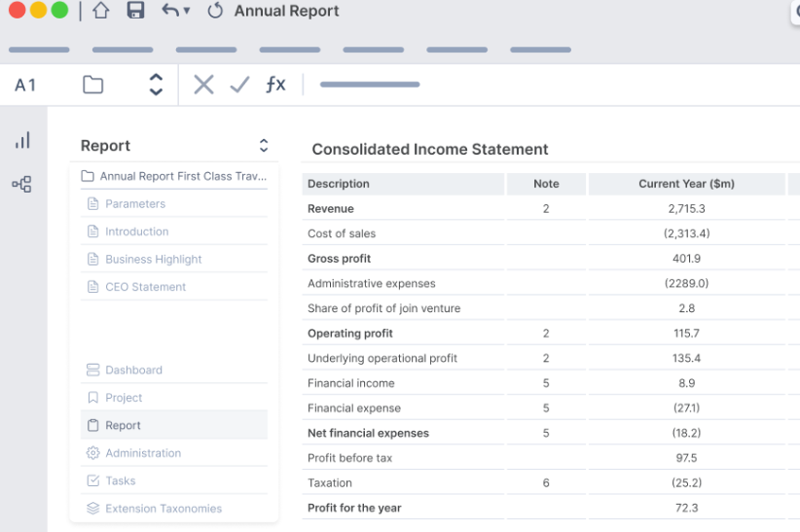The height and width of the screenshot is (532, 800).
Task: Open the Parameters document
Action: pyautogui.click(x=174, y=204)
